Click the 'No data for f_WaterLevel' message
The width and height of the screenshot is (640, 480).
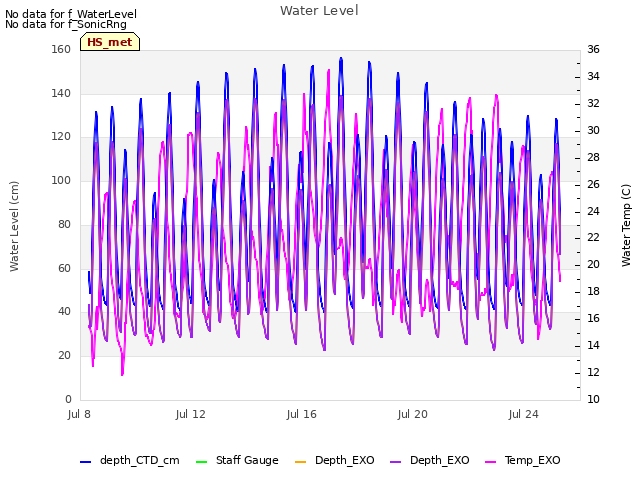coord(71,14)
